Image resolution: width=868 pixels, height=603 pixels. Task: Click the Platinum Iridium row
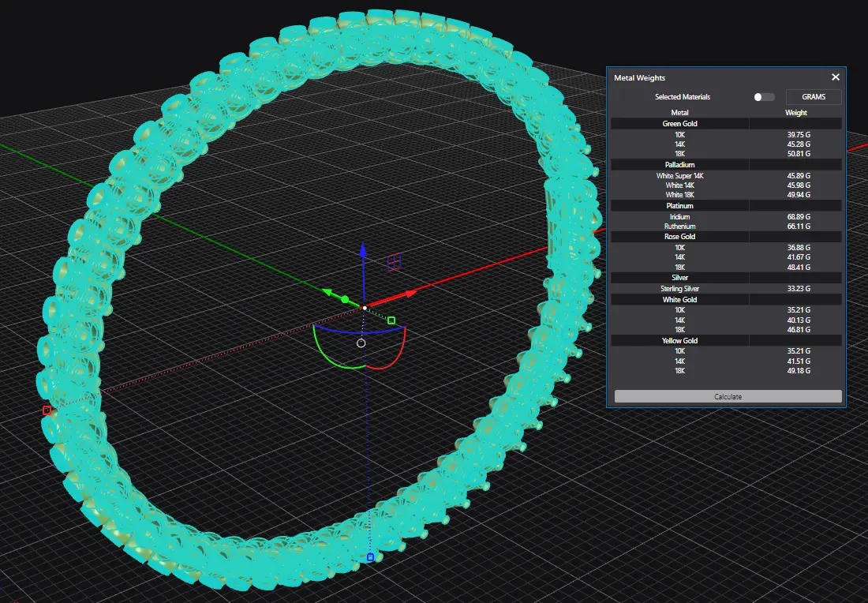726,216
